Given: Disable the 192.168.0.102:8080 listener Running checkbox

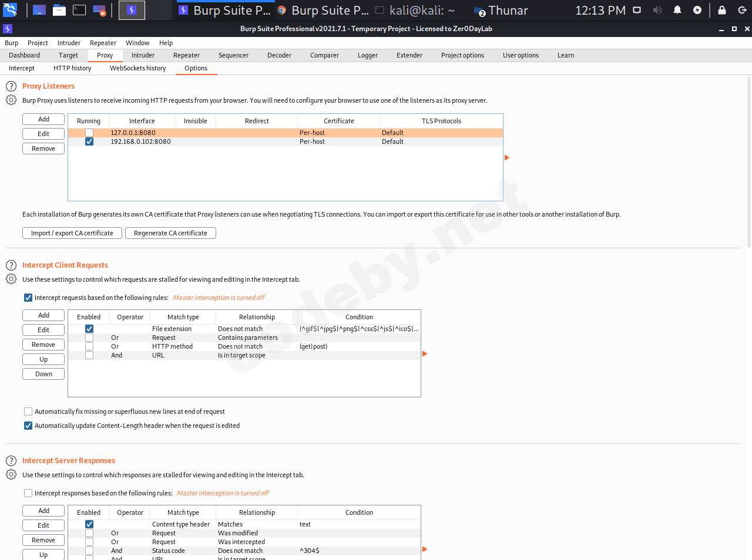Looking at the screenshot, I should (89, 141).
